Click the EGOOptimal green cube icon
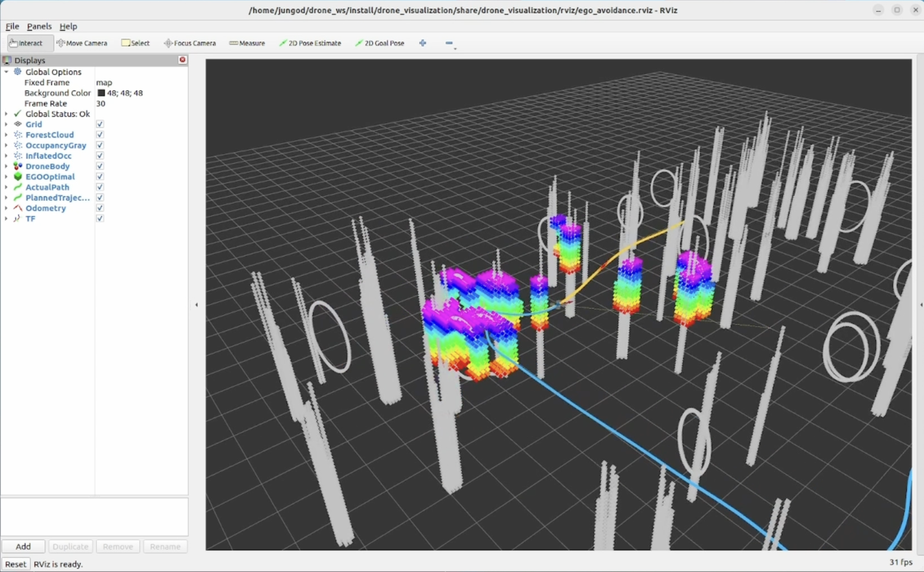The width and height of the screenshot is (924, 572). [18, 177]
